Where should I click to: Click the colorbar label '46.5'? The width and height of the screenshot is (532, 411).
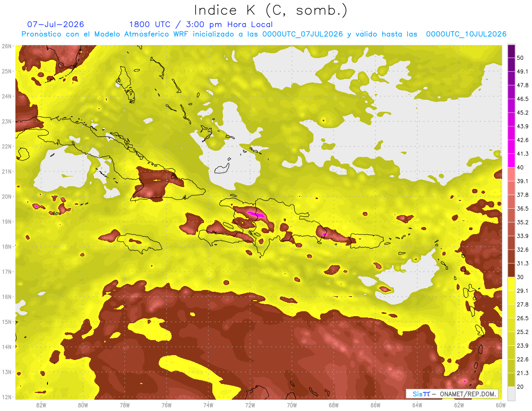tap(522, 99)
